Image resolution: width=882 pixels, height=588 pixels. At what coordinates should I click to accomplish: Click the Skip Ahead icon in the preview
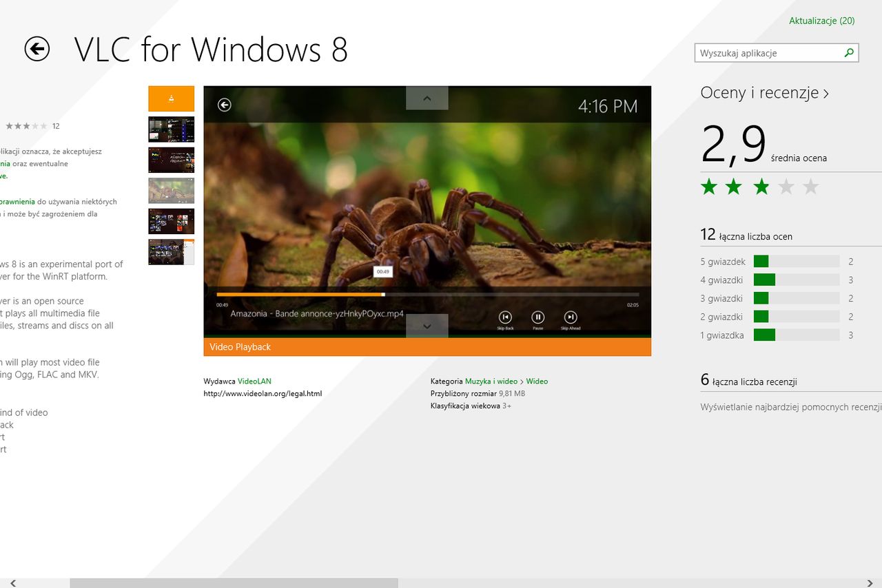570,317
